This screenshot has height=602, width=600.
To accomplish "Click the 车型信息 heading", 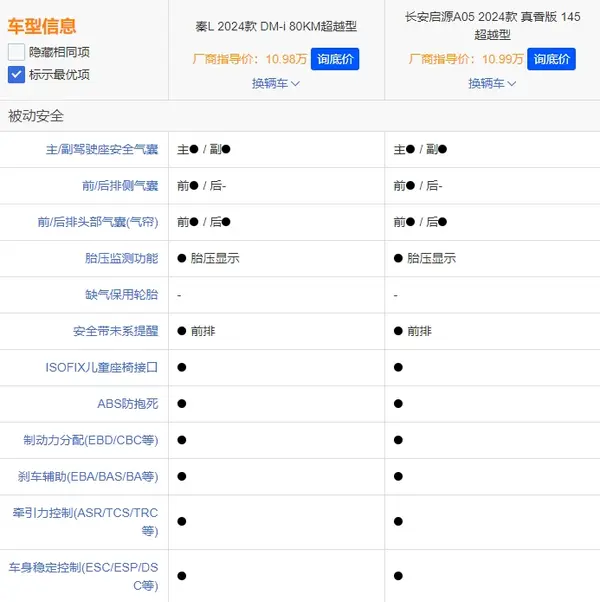I will click(x=42, y=26).
